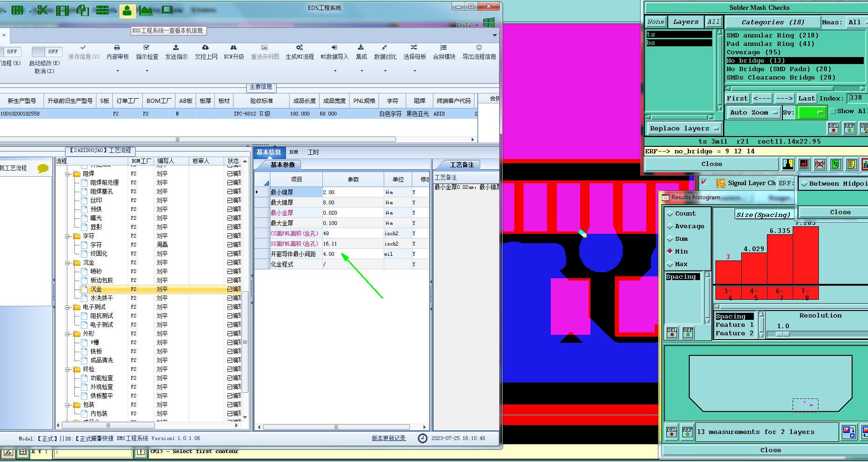Click the Last button in Solder Mask Checks

(807, 99)
